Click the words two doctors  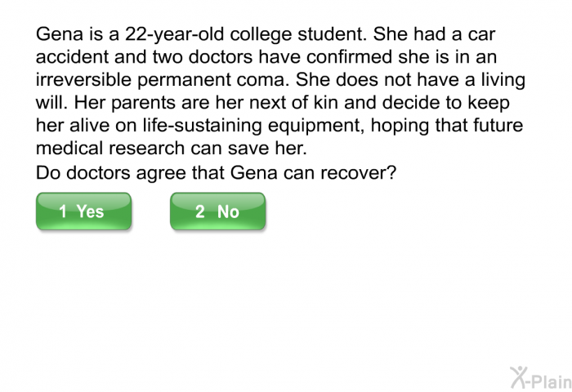point(203,57)
